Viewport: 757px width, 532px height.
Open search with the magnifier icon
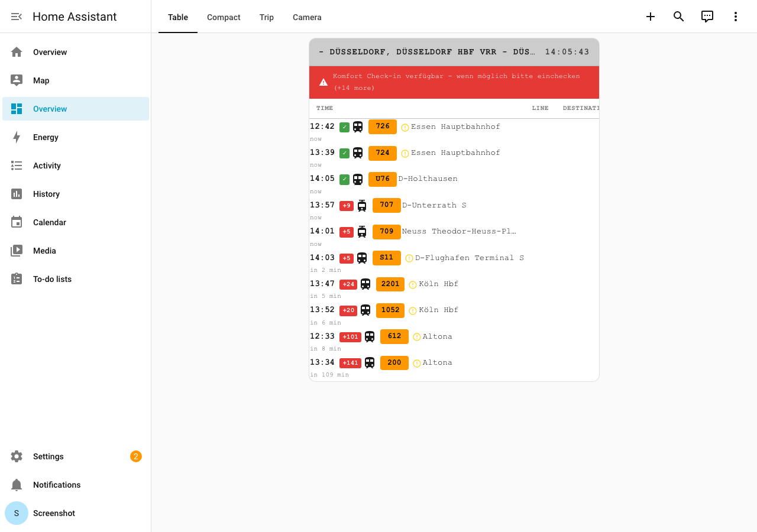pyautogui.click(x=679, y=17)
